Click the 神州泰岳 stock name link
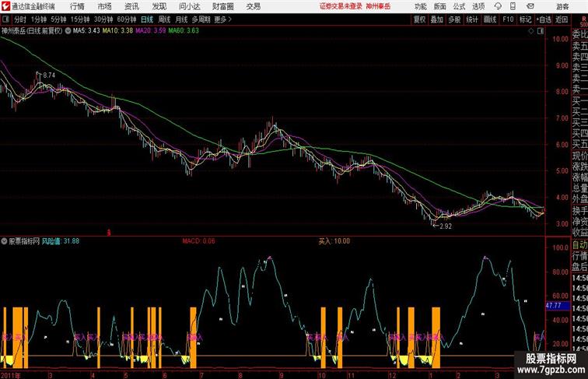588x379 pixels. click(378, 6)
